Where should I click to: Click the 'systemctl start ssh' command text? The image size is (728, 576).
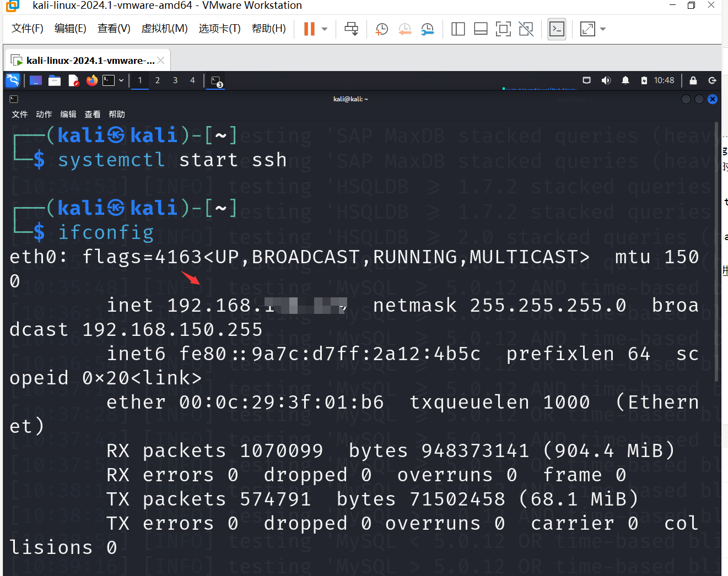point(172,160)
